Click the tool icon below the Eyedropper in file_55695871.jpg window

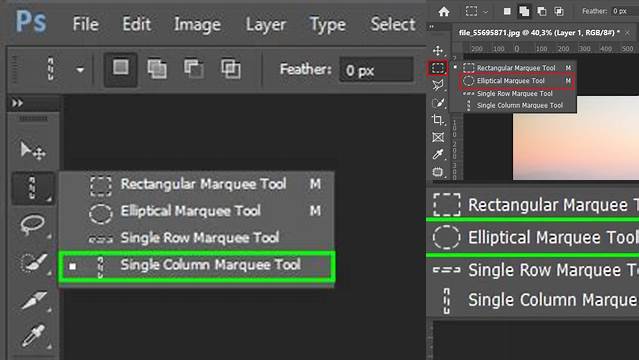tap(438, 172)
